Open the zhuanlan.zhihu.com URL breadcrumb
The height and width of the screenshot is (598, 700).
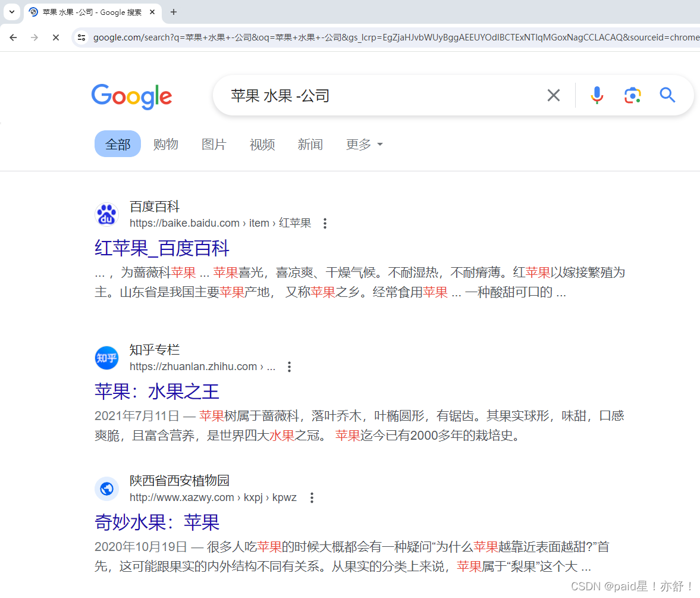pyautogui.click(x=202, y=366)
